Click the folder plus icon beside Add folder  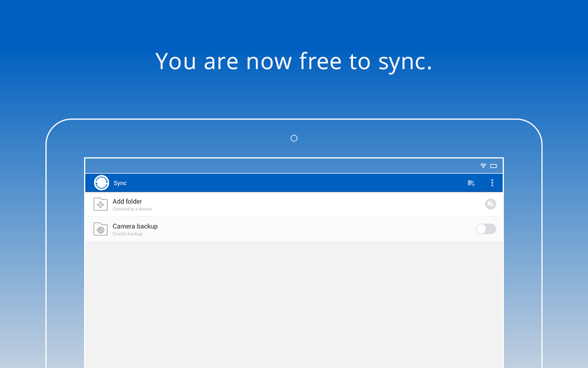click(100, 204)
